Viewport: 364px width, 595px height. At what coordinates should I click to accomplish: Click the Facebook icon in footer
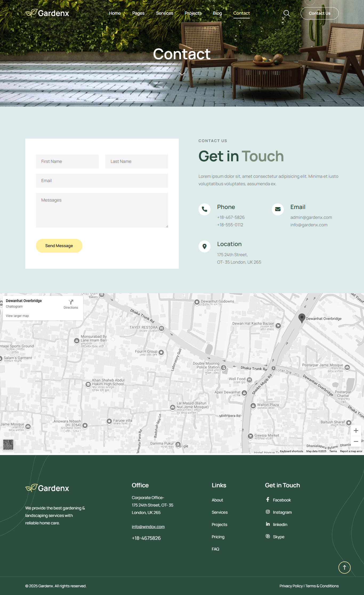click(268, 500)
